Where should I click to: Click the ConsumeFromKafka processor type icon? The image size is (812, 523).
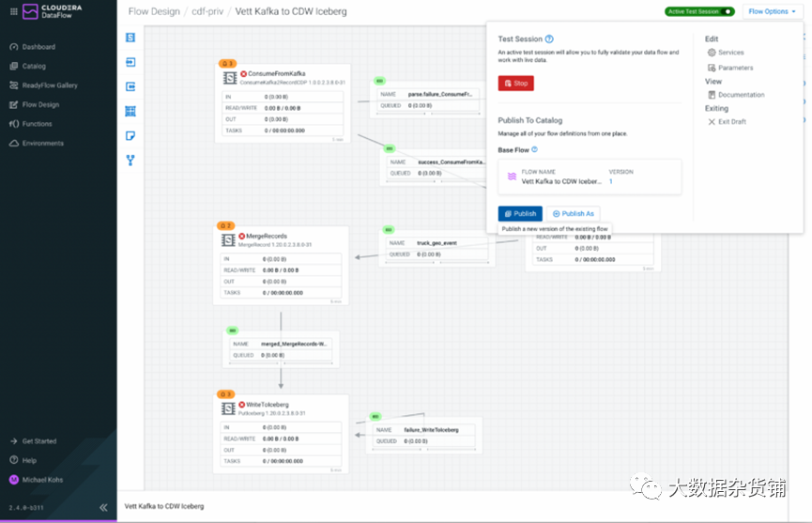coord(230,78)
